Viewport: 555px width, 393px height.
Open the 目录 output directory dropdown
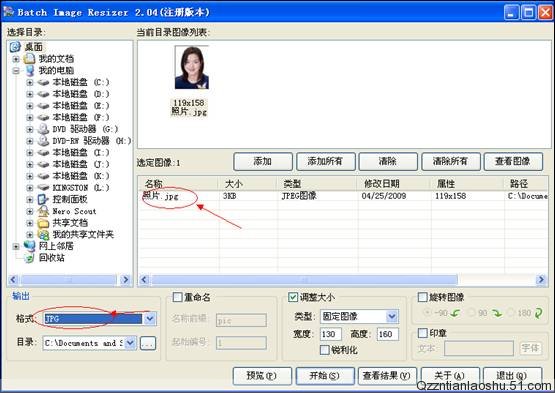130,343
